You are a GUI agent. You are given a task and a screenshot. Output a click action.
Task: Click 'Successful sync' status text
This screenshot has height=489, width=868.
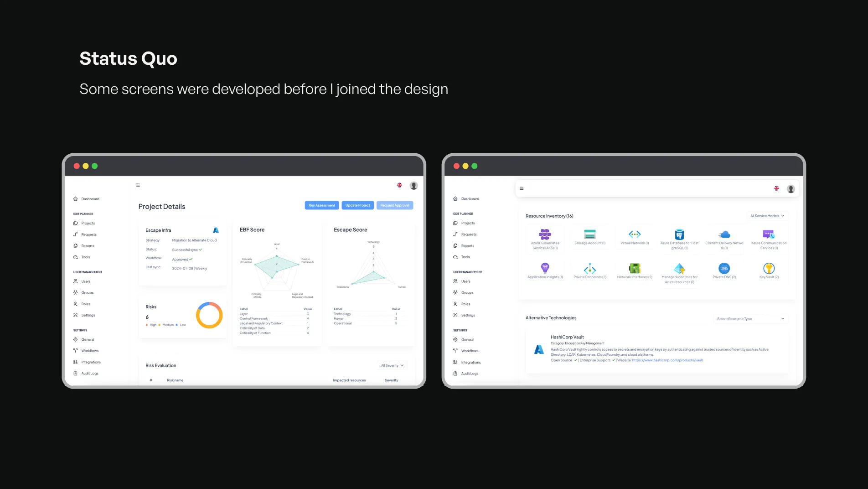[185, 250]
